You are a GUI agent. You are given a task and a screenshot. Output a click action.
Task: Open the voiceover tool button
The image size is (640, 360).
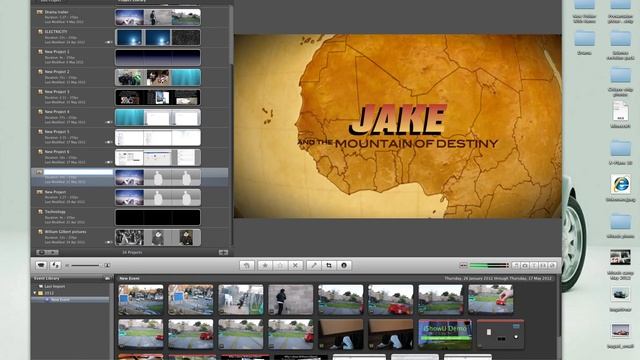click(x=313, y=265)
